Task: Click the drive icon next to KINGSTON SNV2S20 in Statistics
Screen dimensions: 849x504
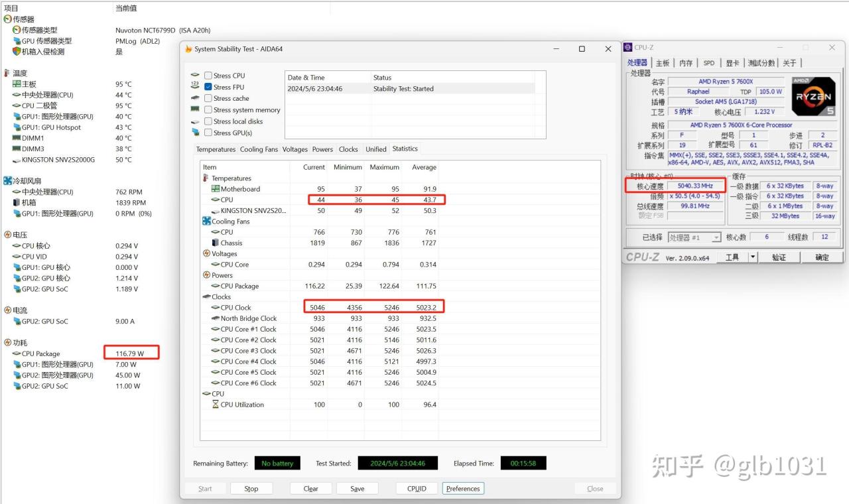Action: 216,211
